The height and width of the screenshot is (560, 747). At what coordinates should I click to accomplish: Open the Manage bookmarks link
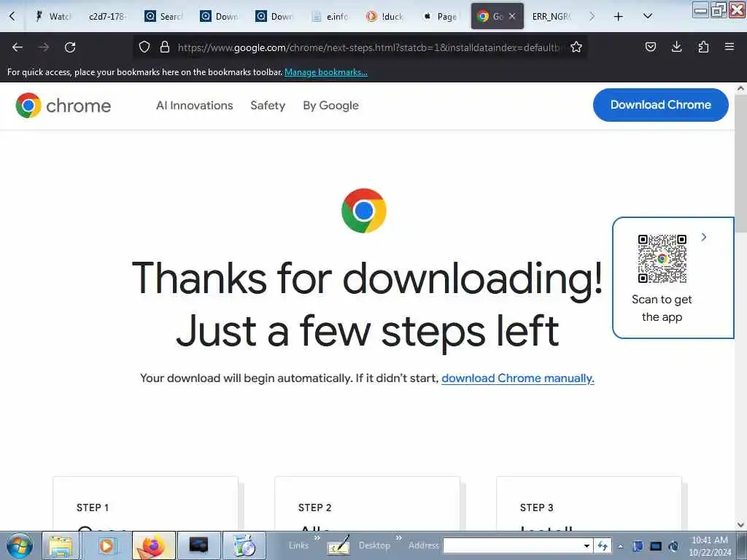coord(326,72)
